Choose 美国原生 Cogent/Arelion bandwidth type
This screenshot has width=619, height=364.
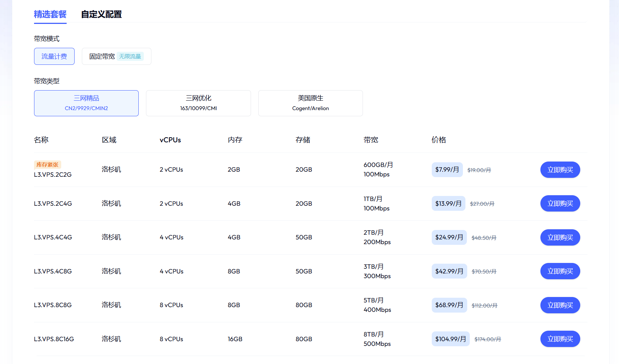(x=310, y=103)
